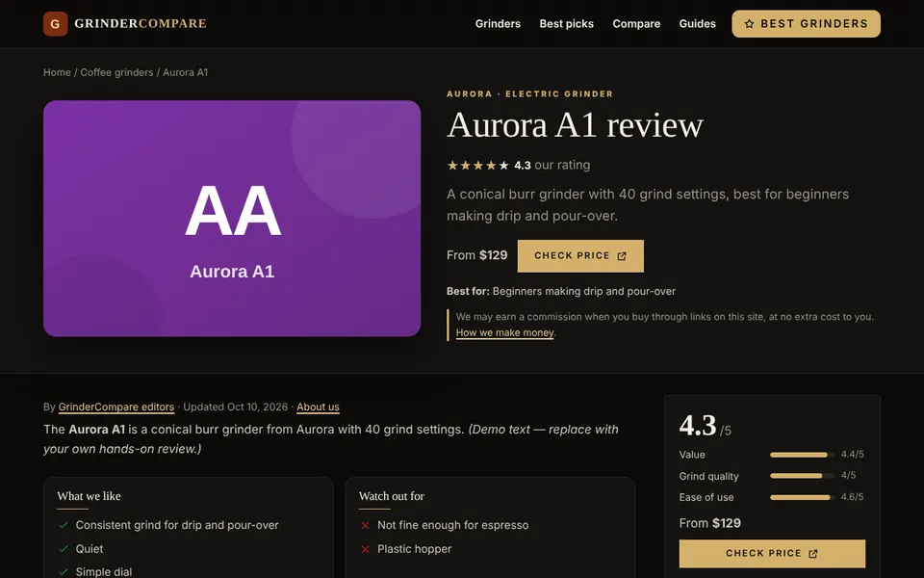Click the sidebar From $129 price
Viewport: 924px width, 578px height.
pyautogui.click(x=710, y=523)
